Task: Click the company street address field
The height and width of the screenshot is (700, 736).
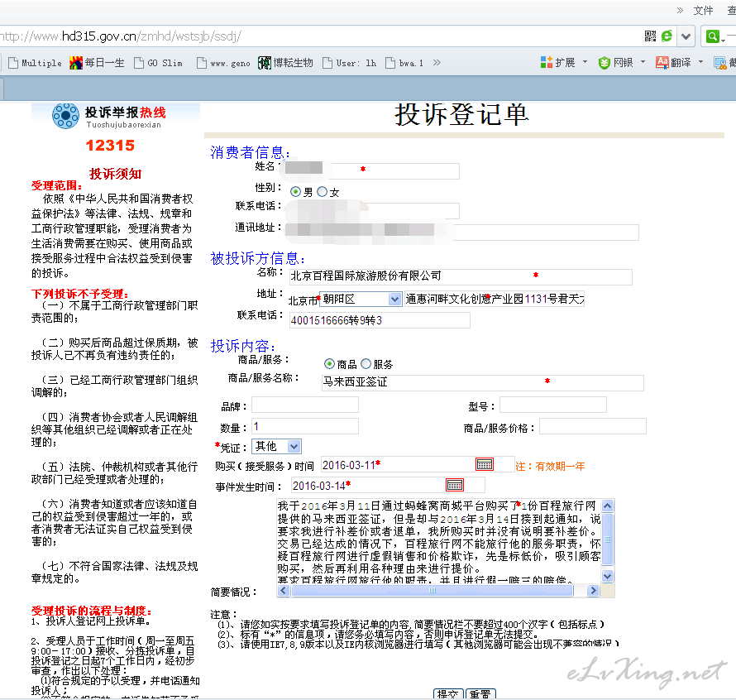Action: pyautogui.click(x=495, y=299)
